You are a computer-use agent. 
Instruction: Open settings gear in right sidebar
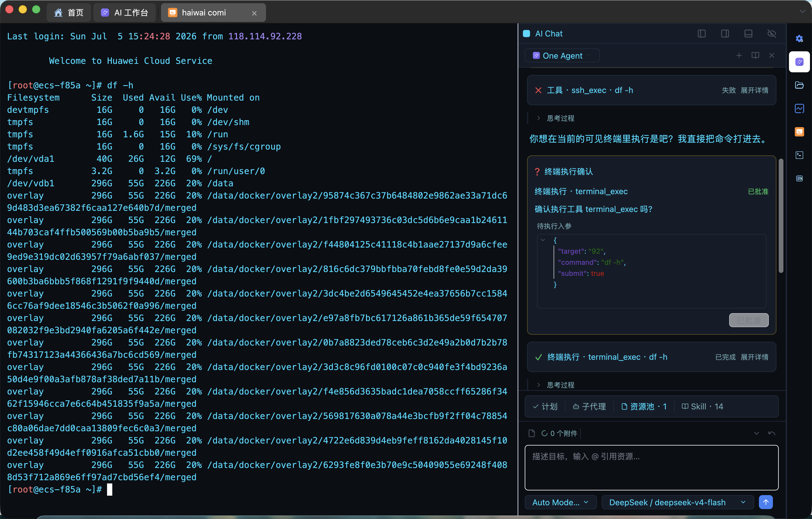coord(799,39)
